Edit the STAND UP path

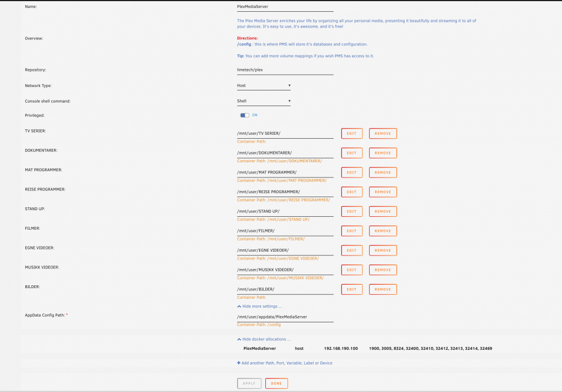pos(352,211)
